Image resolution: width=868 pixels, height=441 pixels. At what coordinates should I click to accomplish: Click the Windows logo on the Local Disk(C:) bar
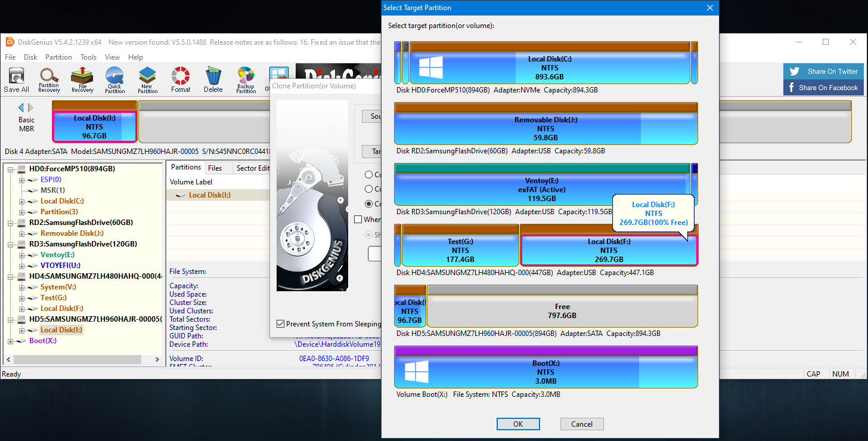click(431, 67)
